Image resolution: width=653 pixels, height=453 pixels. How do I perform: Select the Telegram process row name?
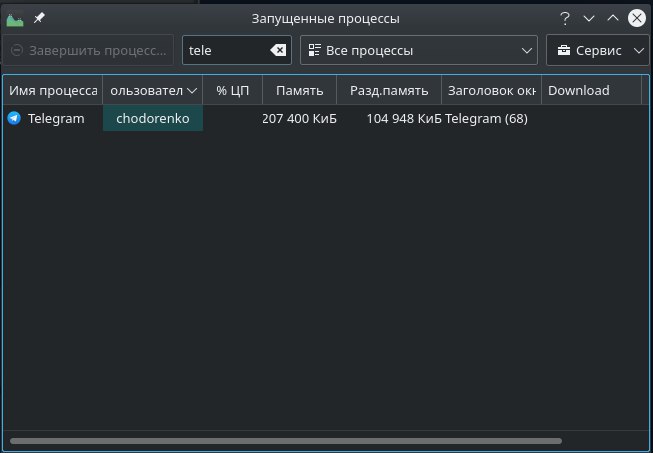(x=56, y=119)
